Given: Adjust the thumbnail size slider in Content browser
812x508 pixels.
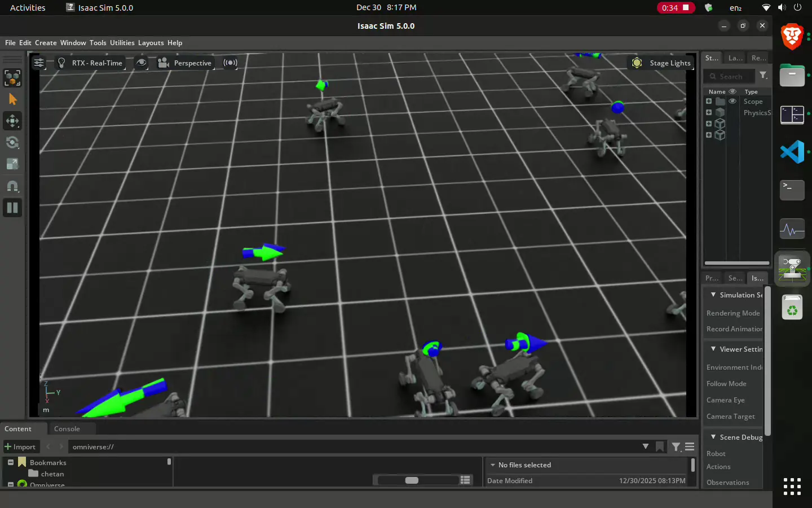Looking at the screenshot, I should 413,480.
